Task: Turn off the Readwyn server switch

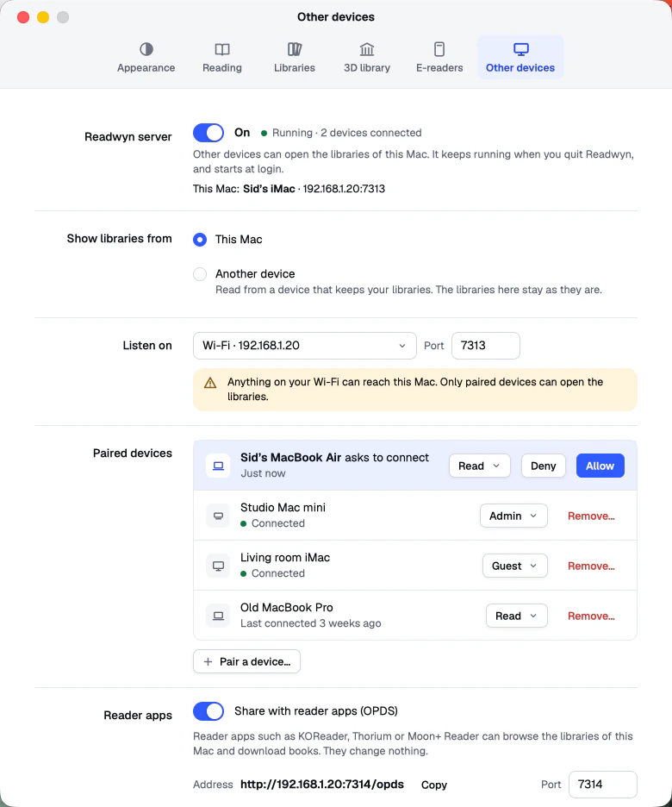Action: pos(208,133)
